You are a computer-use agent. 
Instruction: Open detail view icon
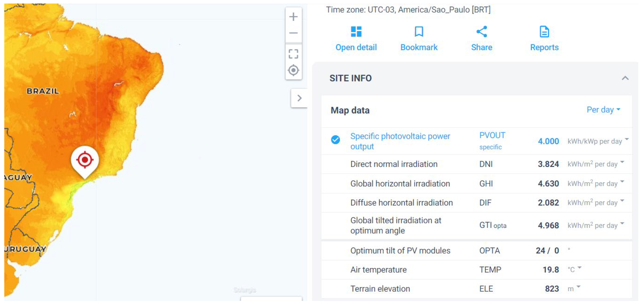356,32
